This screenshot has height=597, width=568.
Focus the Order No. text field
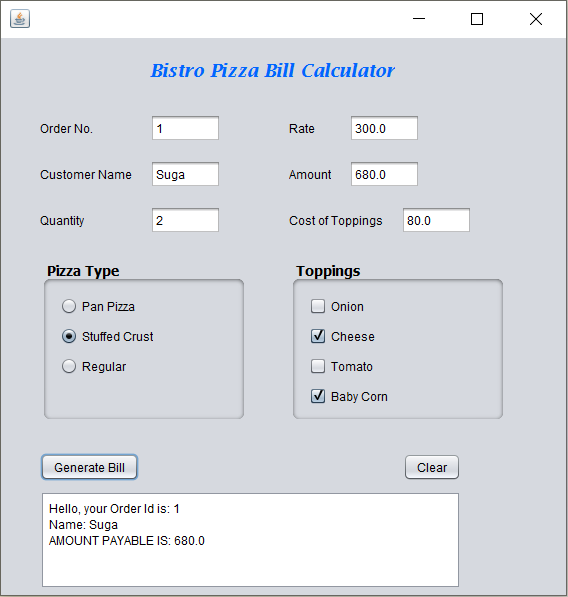pos(185,128)
